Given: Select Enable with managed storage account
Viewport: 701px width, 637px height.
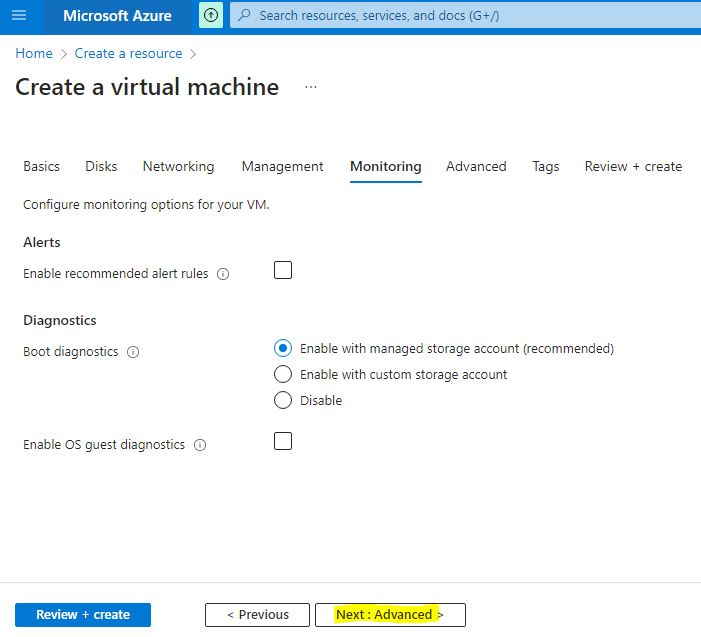Looking at the screenshot, I should tap(283, 349).
